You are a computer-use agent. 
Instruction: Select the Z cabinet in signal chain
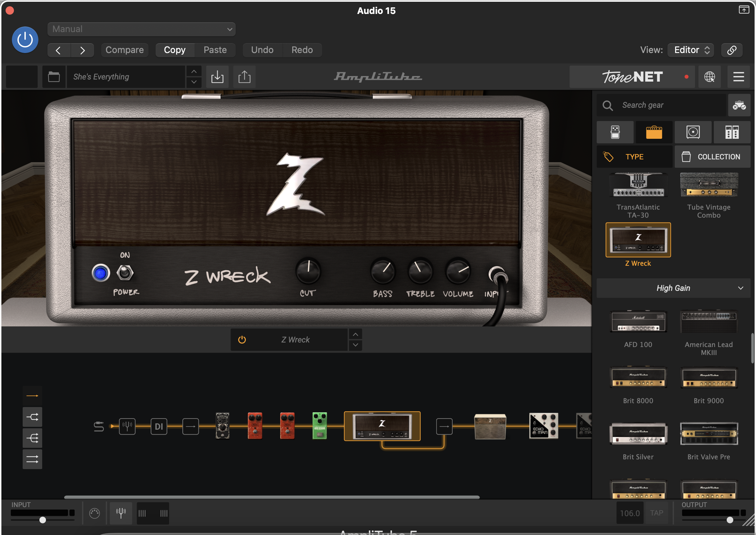pos(490,426)
